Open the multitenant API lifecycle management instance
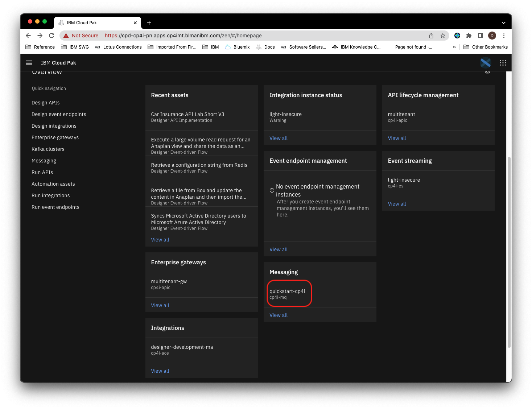This screenshot has width=532, height=409. pyautogui.click(x=438, y=117)
